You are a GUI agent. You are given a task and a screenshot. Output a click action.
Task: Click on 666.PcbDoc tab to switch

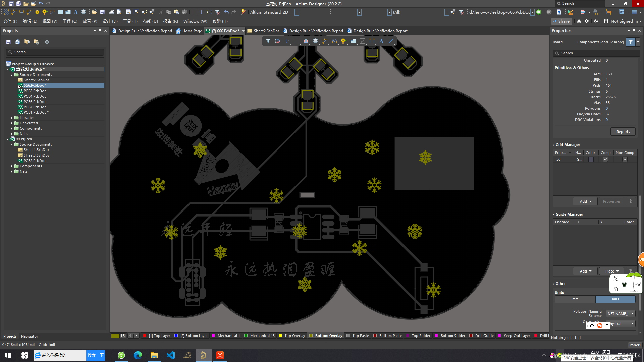coord(226,30)
